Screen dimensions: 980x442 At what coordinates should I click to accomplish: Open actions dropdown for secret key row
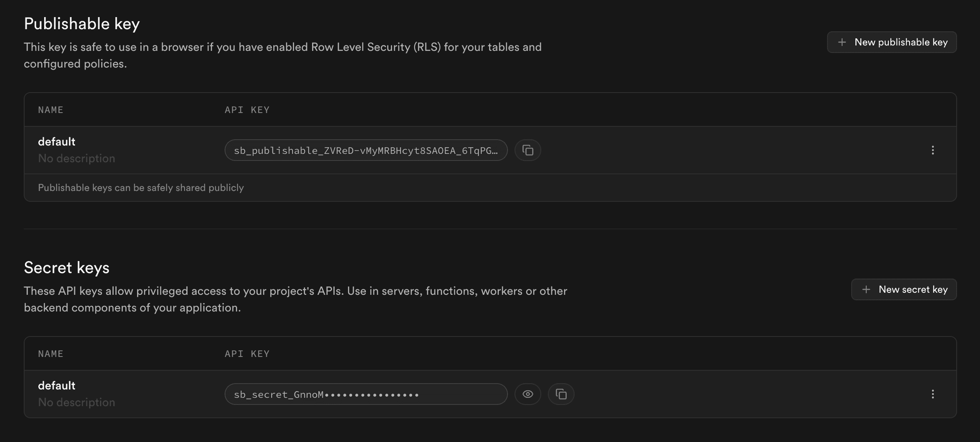point(933,394)
